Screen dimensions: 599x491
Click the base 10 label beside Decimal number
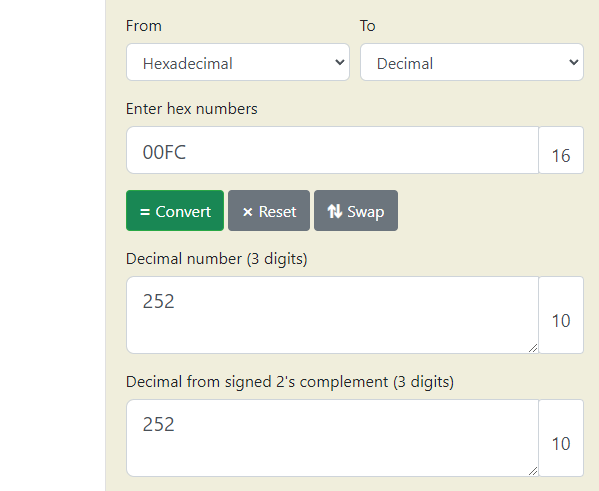[x=561, y=321]
